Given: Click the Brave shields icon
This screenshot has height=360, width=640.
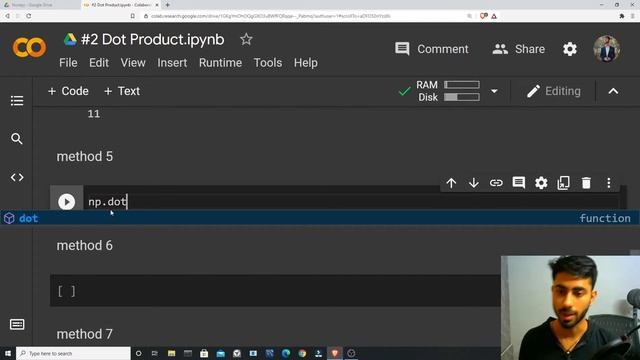Looking at the screenshot, I should [484, 16].
